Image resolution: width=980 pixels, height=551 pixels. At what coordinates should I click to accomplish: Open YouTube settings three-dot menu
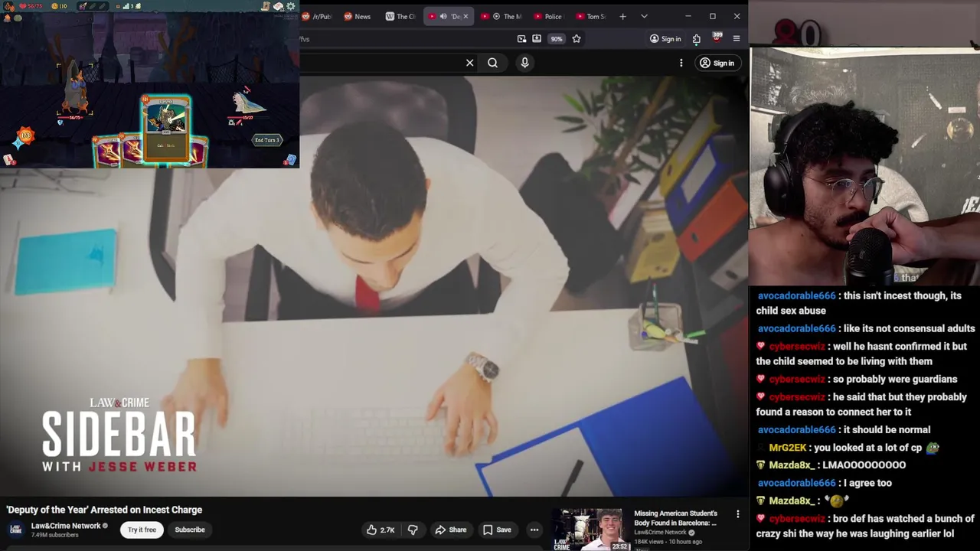tap(681, 63)
